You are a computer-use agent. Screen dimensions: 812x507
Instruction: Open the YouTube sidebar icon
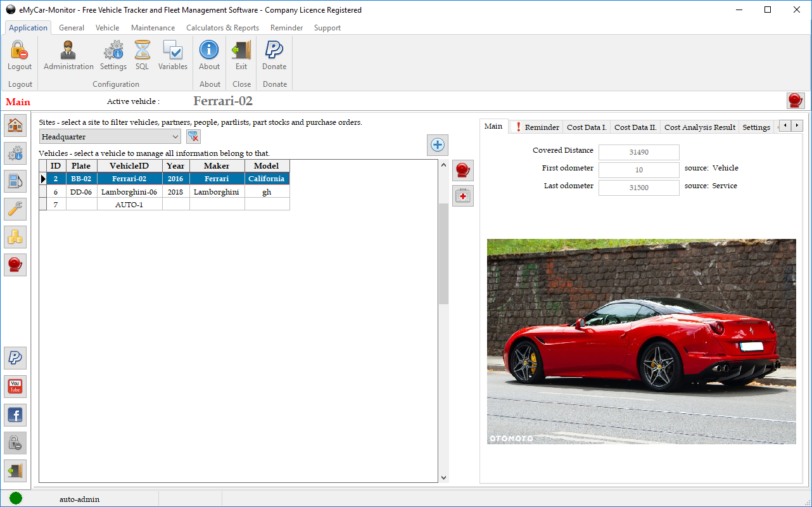tap(16, 387)
